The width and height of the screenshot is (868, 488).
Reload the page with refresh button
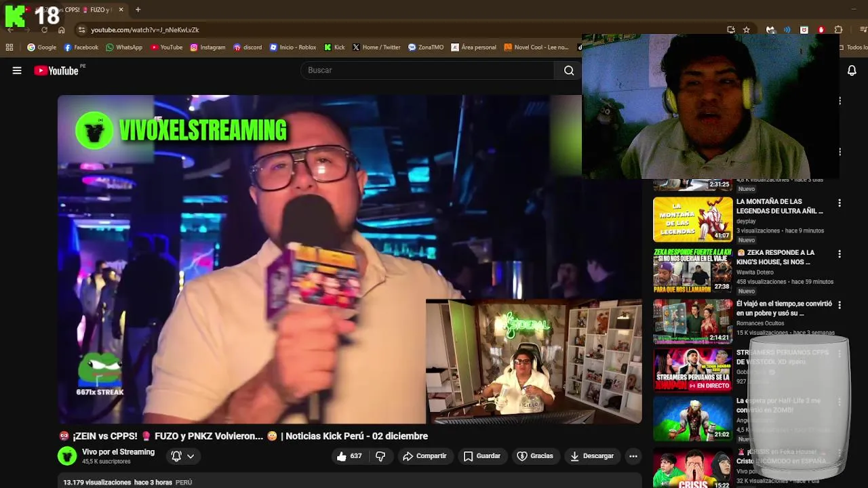[44, 30]
